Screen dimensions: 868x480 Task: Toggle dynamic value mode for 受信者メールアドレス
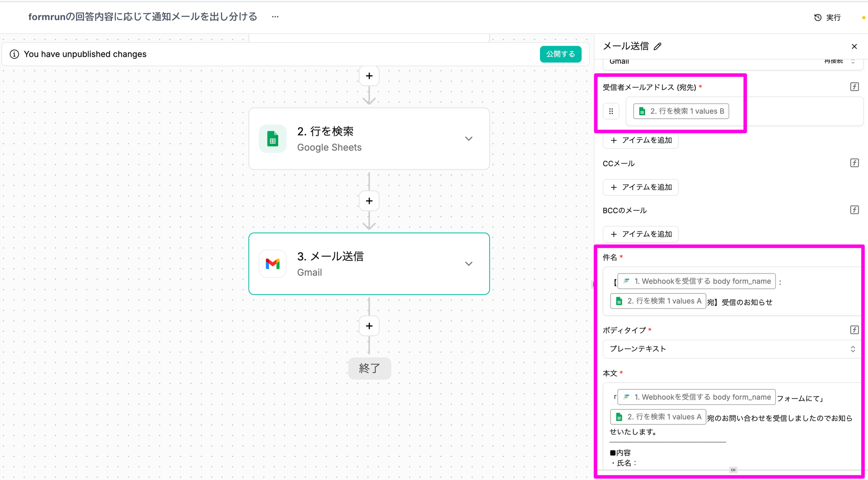(854, 87)
